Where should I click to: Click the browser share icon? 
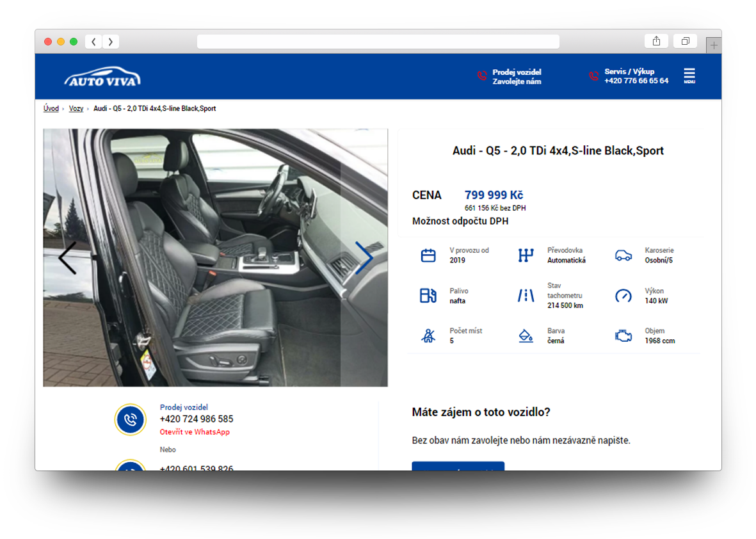pos(656,41)
